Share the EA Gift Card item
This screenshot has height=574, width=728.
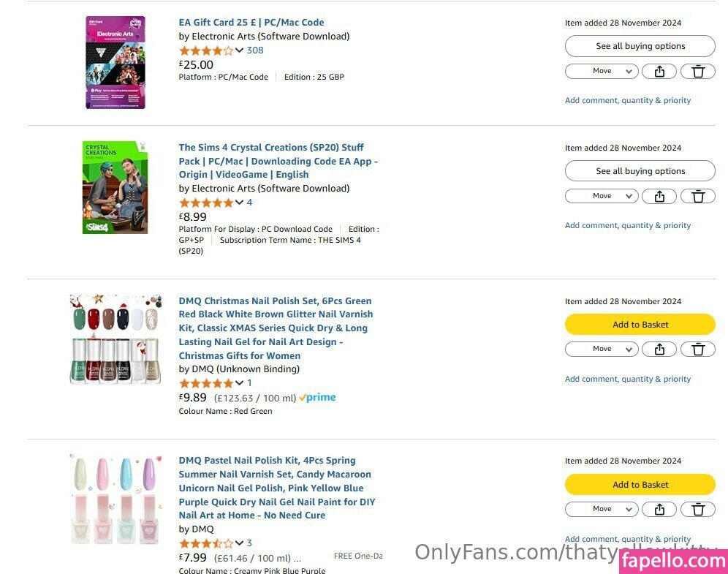point(659,72)
